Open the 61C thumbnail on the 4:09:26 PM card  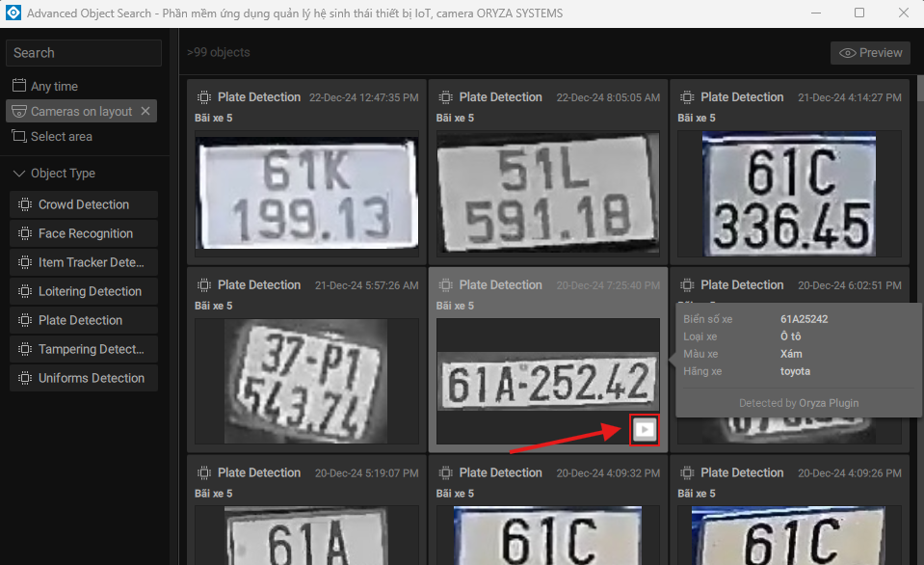coord(789,535)
